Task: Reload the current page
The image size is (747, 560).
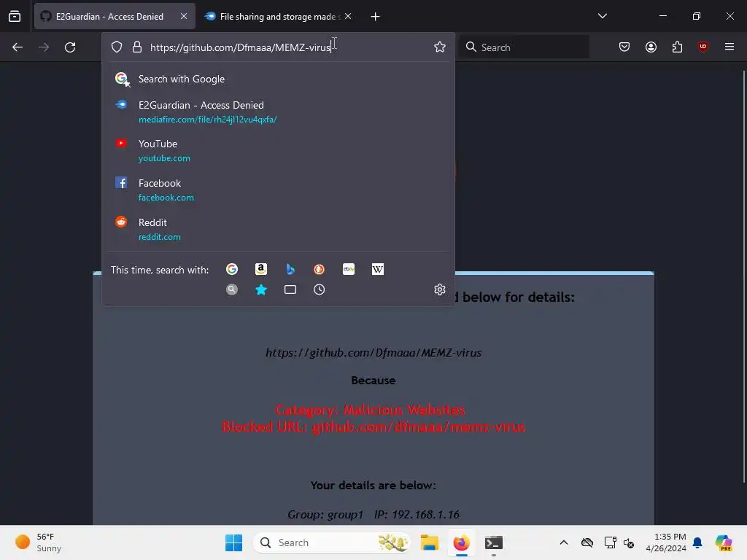Action: coord(70,47)
